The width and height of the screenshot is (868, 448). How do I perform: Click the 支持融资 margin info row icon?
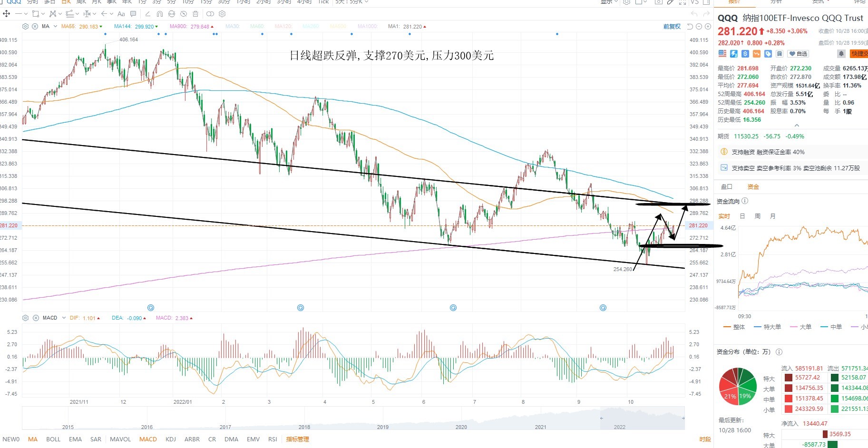[x=724, y=152]
